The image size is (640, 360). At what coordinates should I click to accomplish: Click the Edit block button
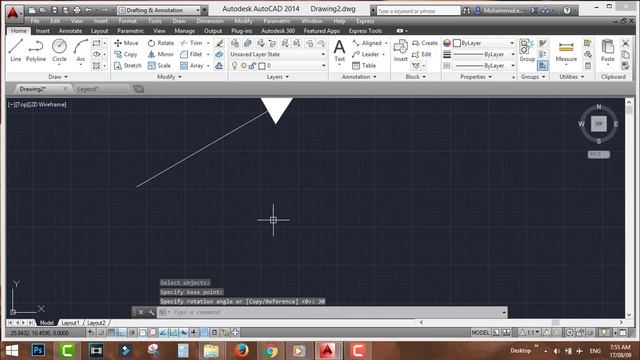pyautogui.click(x=422, y=54)
